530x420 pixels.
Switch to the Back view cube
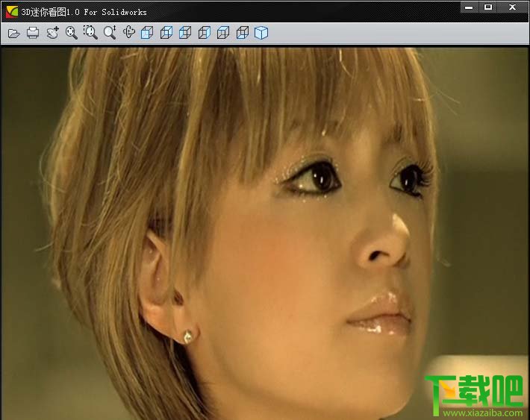[x=166, y=33]
